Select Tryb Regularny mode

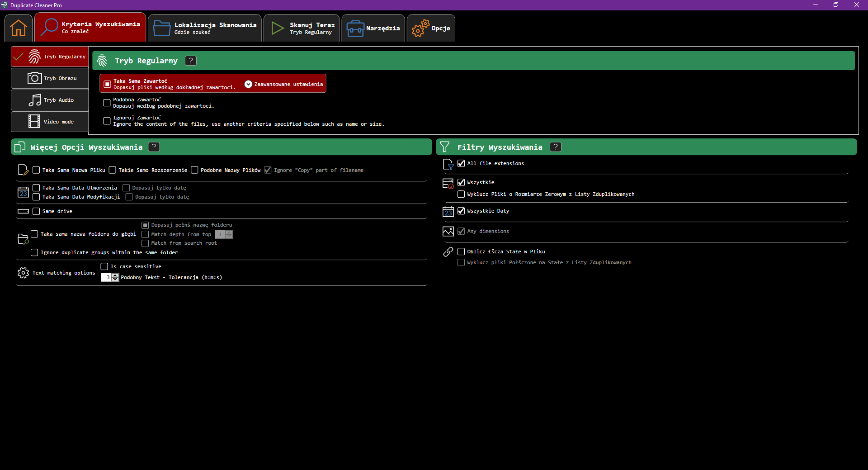(50, 57)
